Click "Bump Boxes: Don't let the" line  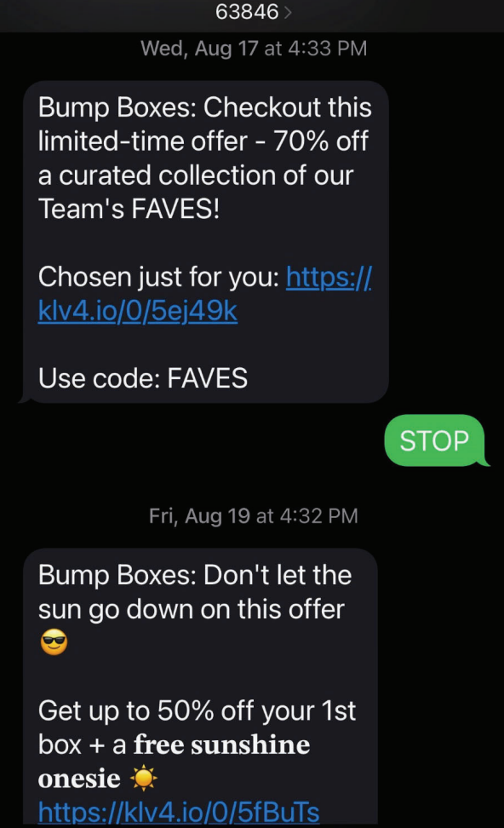[195, 575]
